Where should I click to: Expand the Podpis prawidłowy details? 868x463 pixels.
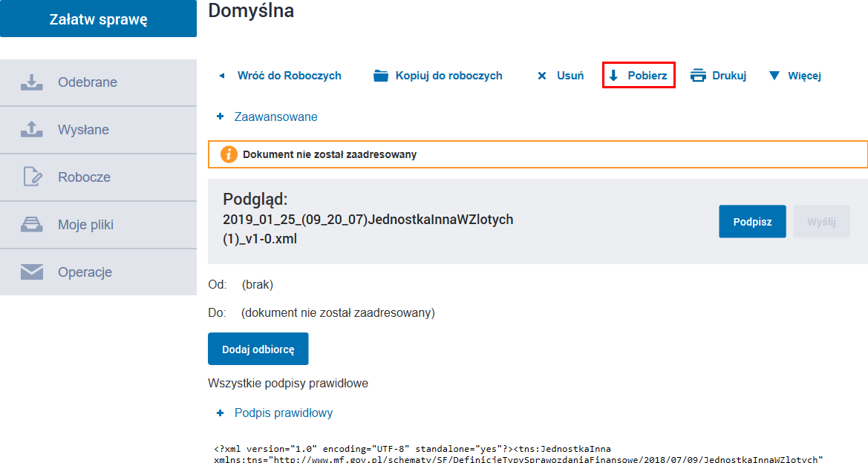click(283, 413)
